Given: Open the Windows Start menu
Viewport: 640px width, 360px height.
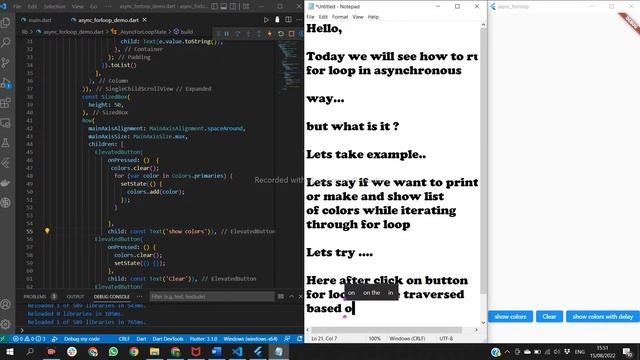Looking at the screenshot, I should (10, 351).
